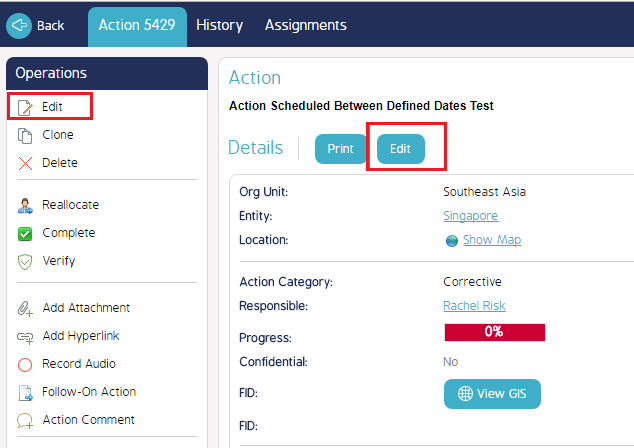Click the Progress: label
The width and height of the screenshot is (634, 448).
265,338
